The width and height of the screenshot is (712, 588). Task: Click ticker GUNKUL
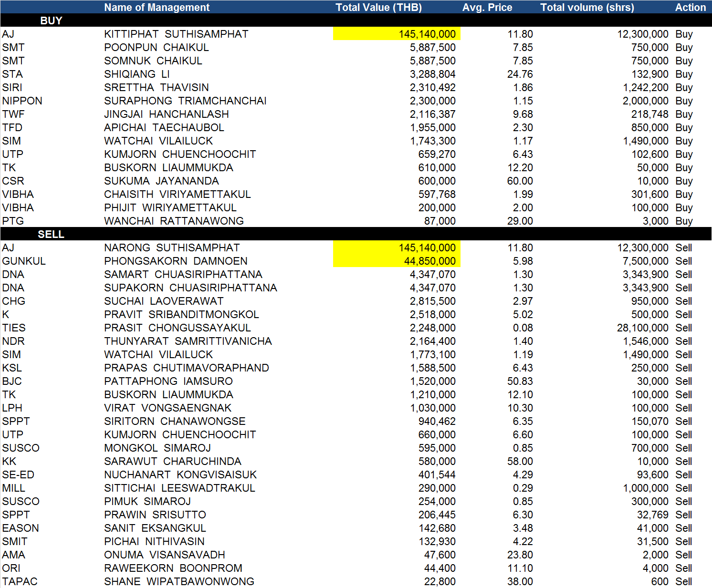point(24,261)
